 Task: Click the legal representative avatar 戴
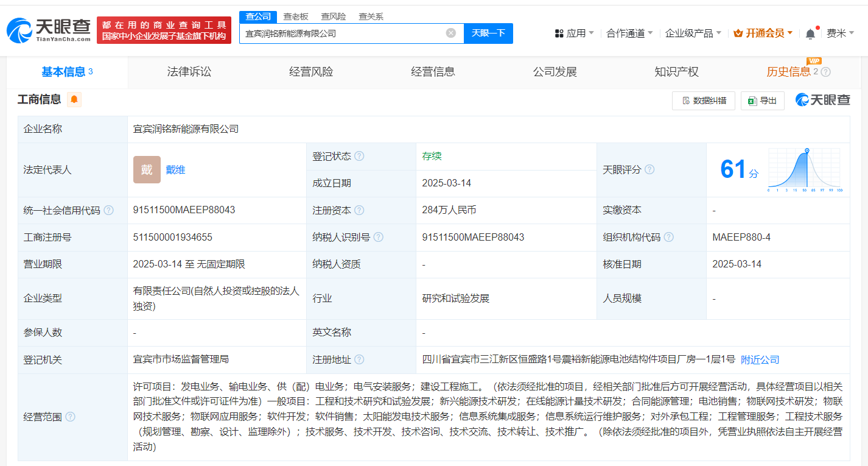147,169
